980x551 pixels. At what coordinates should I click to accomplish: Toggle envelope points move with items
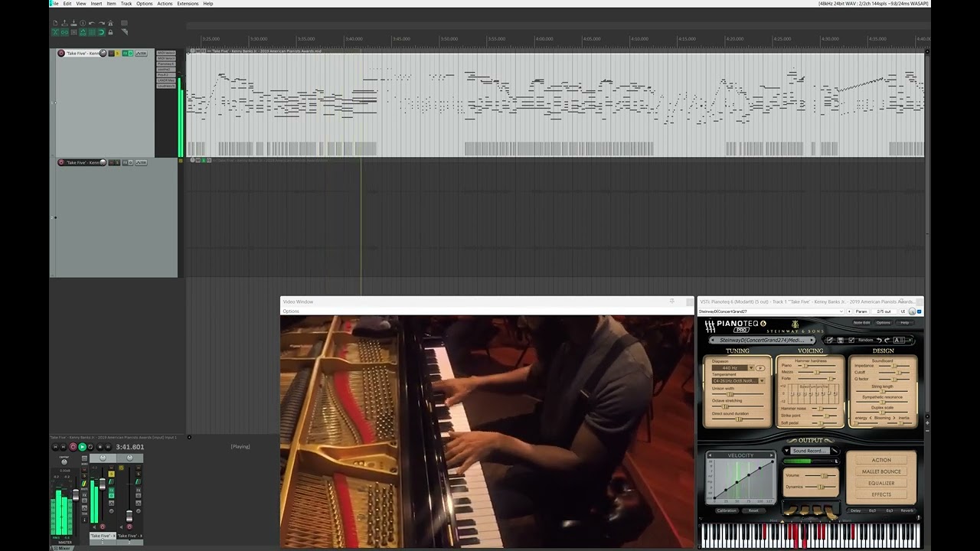click(x=83, y=32)
